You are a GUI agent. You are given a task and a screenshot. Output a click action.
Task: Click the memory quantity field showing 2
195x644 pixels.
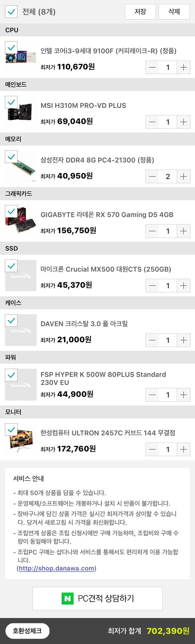(168, 176)
